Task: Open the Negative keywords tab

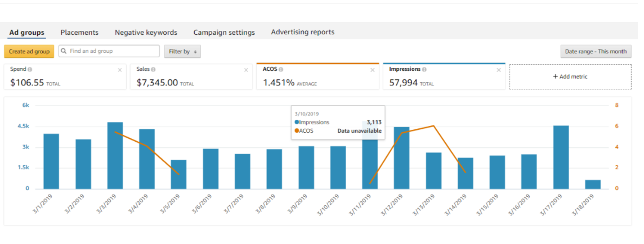Action: tap(146, 33)
